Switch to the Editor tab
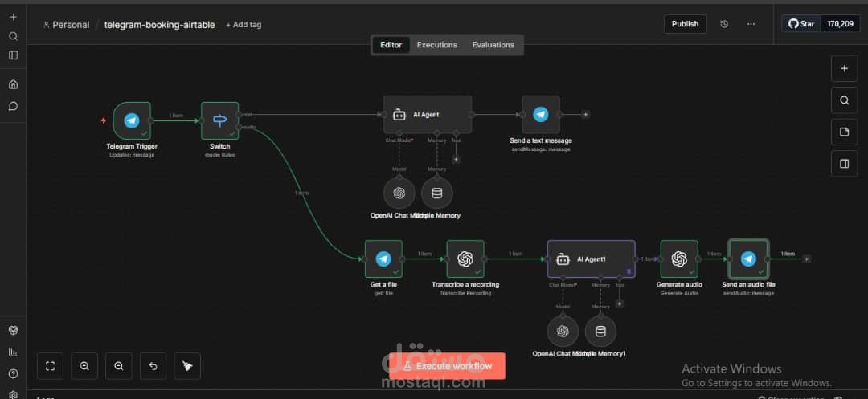This screenshot has height=399, width=868. tap(391, 45)
